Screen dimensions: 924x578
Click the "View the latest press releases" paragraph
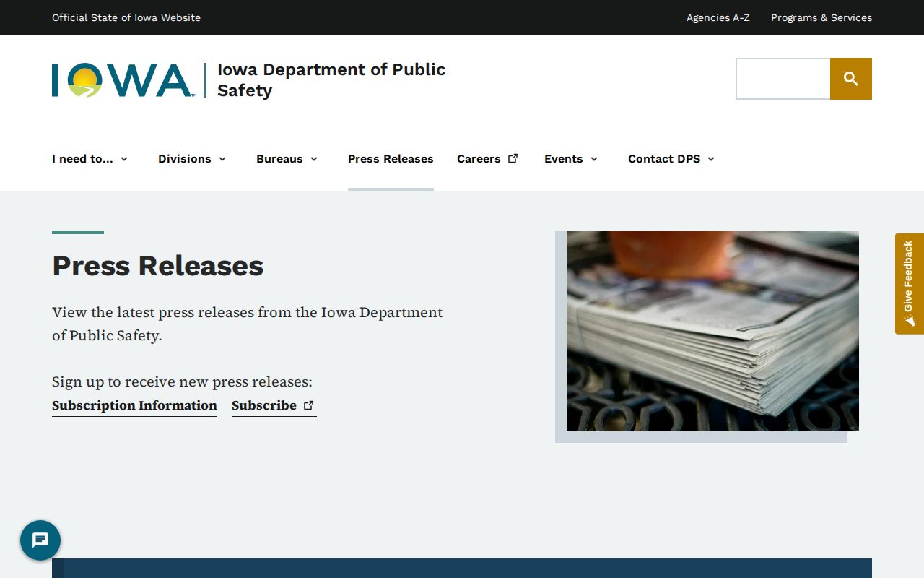(x=248, y=324)
